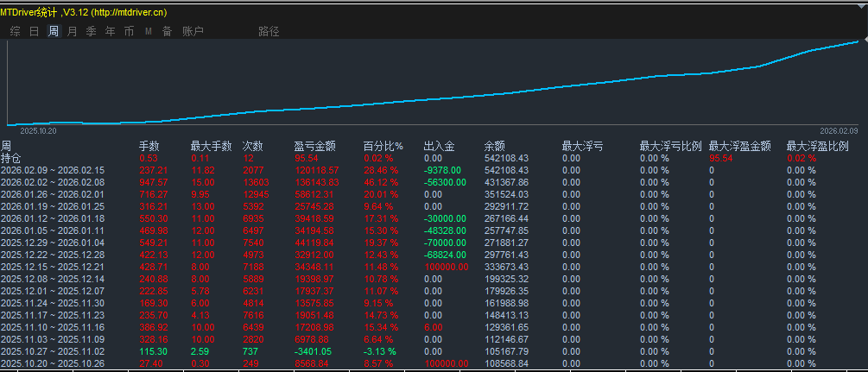The height and width of the screenshot is (372, 868).
Task: Click the 最大手数 column header
Action: [212, 146]
